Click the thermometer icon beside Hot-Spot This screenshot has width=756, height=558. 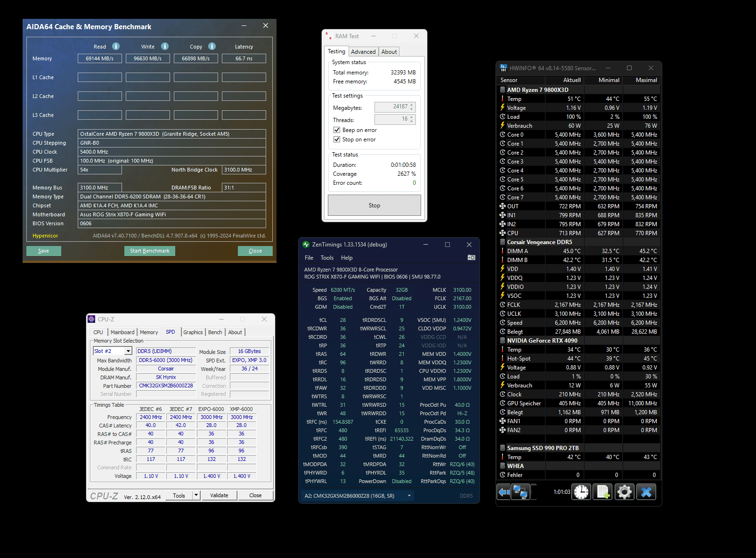point(503,358)
